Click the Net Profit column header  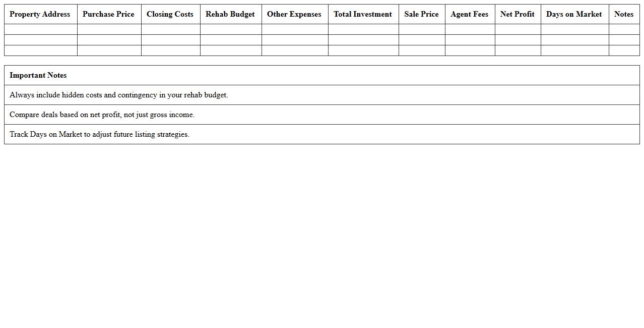[518, 14]
